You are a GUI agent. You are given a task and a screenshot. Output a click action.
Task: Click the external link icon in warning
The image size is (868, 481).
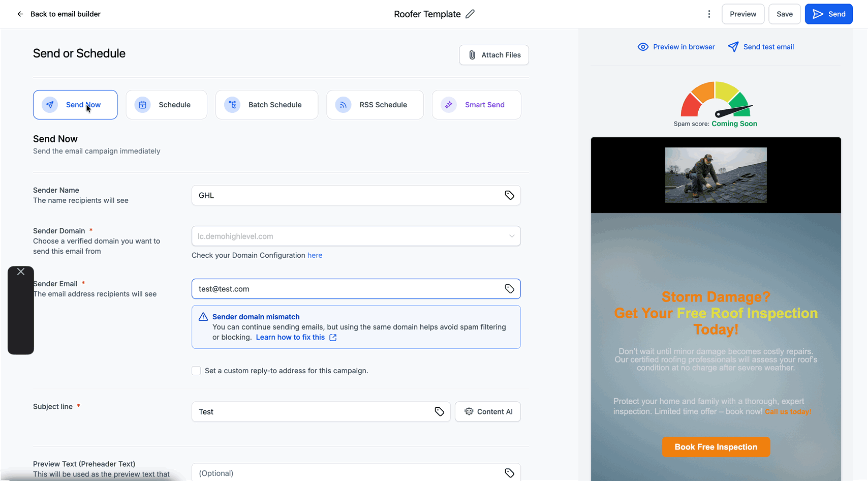[x=333, y=338]
